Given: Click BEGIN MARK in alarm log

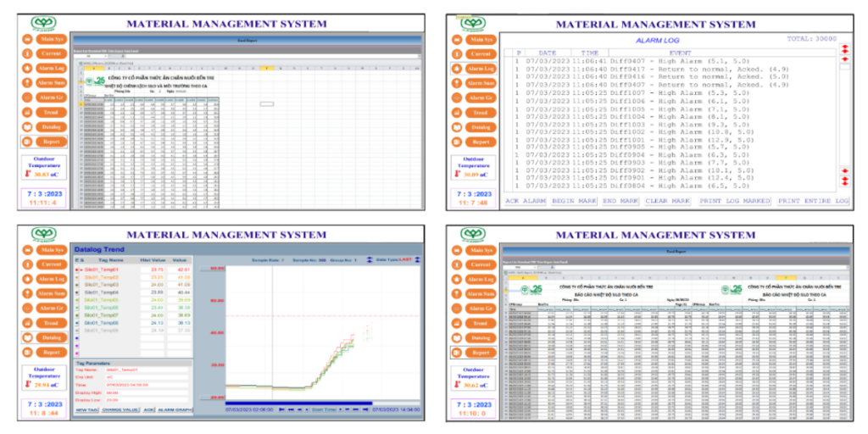Looking at the screenshot, I should pos(575,201).
